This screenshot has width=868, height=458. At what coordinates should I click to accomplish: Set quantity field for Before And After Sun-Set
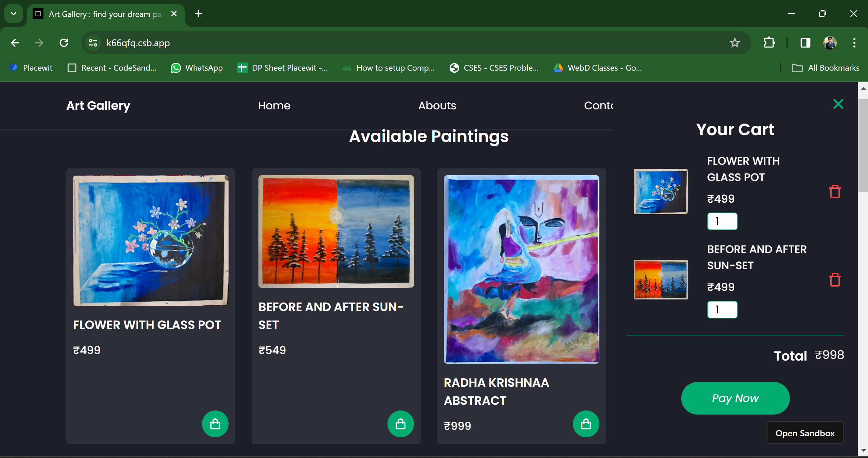click(722, 310)
